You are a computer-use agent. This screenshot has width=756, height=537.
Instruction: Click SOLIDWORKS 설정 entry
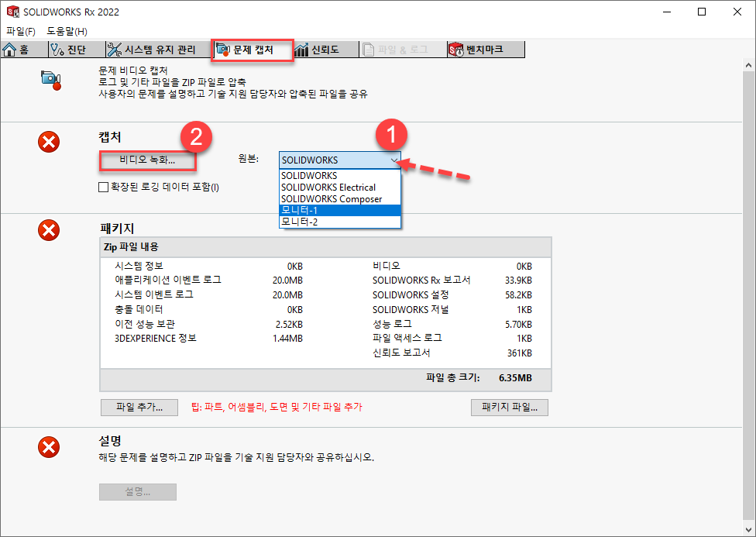[411, 294]
